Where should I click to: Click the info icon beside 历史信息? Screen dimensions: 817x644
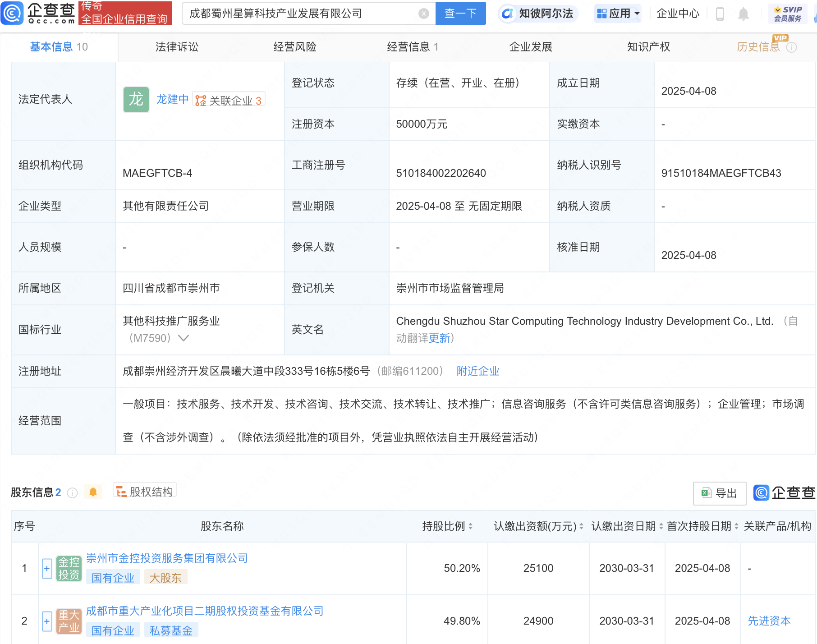(x=791, y=47)
